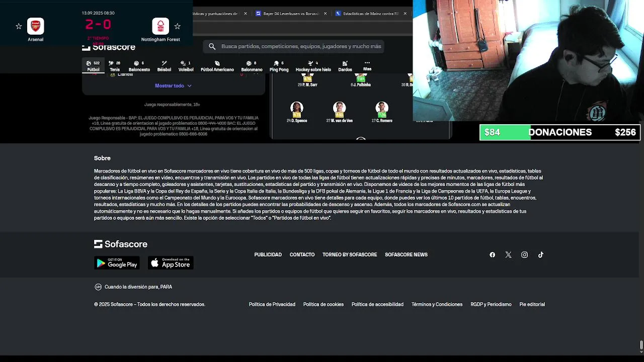Screen dimensions: 644x362
Task: Close the Bayer 04 Leverkusen browser tab
Action: coord(326,14)
